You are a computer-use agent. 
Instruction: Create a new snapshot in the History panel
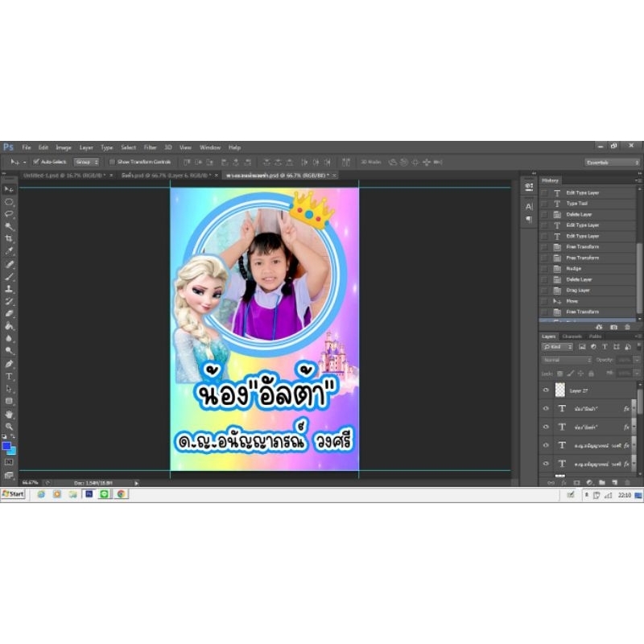(x=613, y=328)
